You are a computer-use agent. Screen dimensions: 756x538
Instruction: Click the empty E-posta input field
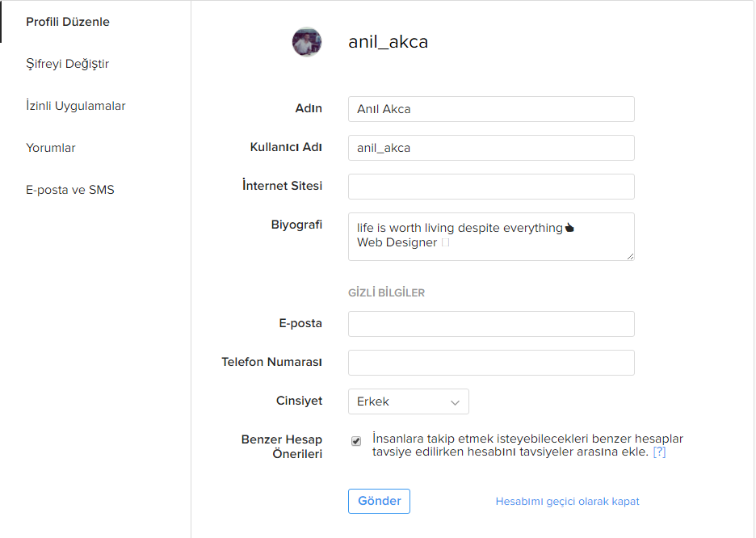click(x=491, y=324)
